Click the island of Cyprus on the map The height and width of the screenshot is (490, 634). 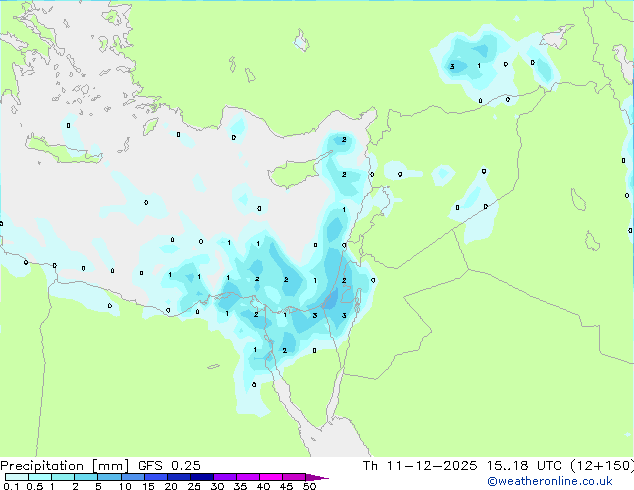coord(293,172)
